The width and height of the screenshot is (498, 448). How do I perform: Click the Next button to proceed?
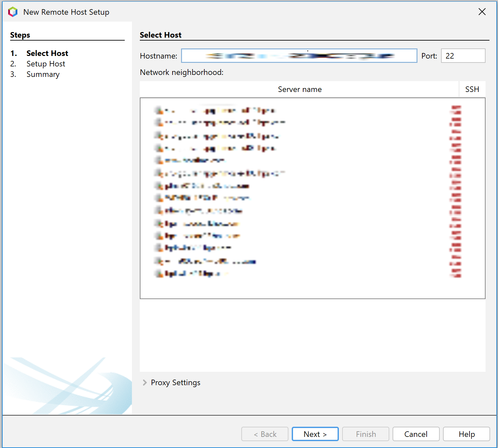coord(315,434)
